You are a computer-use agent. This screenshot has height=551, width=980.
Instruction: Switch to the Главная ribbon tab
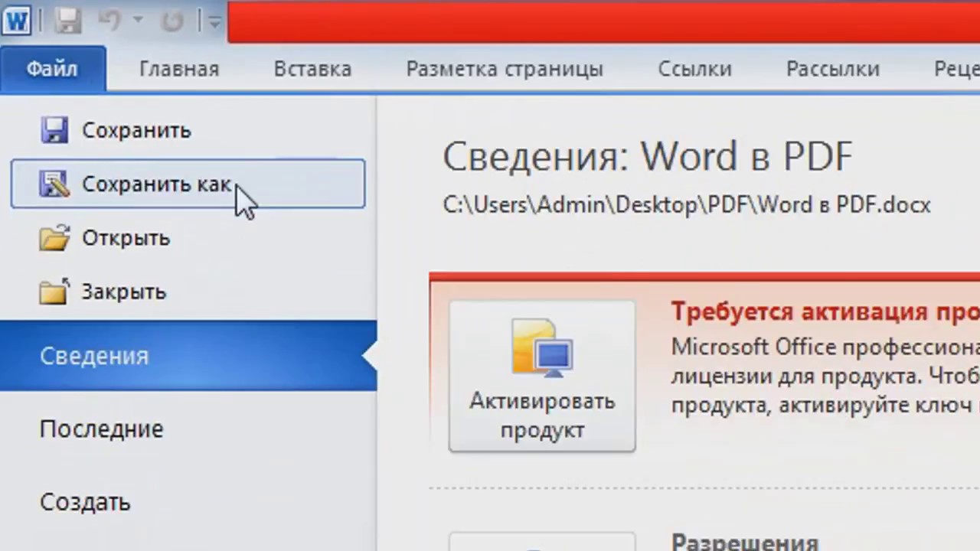click(x=179, y=69)
